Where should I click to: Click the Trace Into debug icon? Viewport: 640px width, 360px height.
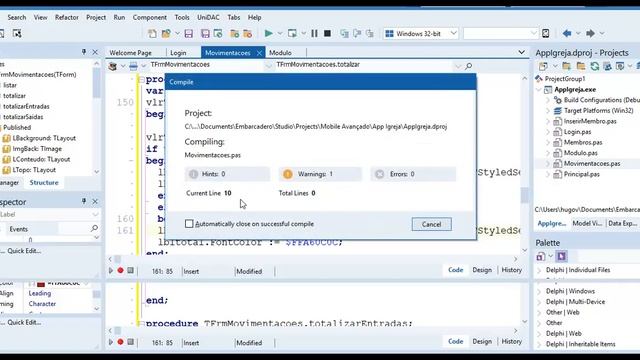pos(344,33)
